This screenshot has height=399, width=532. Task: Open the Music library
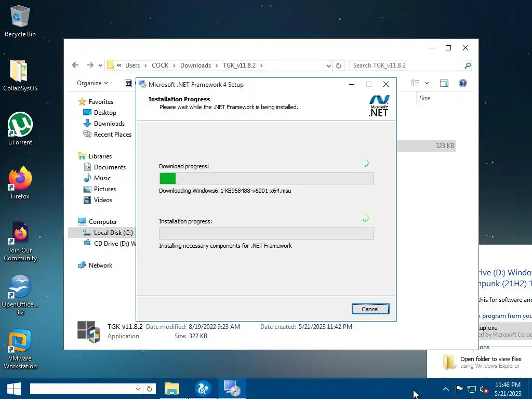point(102,178)
